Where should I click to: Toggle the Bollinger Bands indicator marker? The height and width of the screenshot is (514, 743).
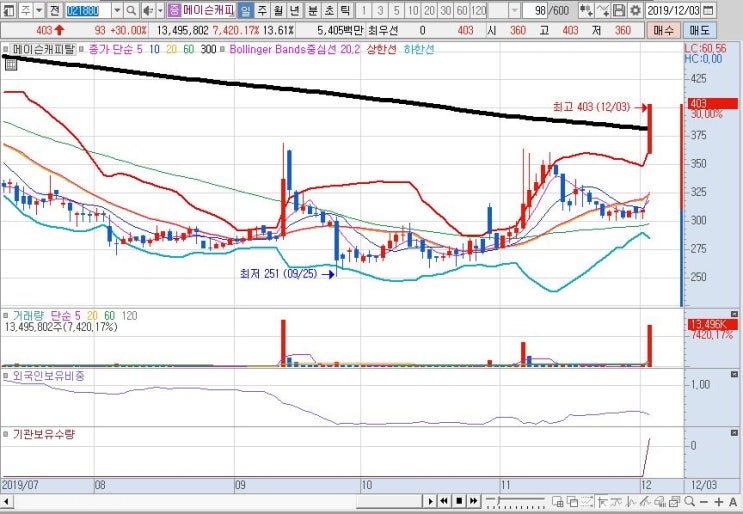click(222, 49)
